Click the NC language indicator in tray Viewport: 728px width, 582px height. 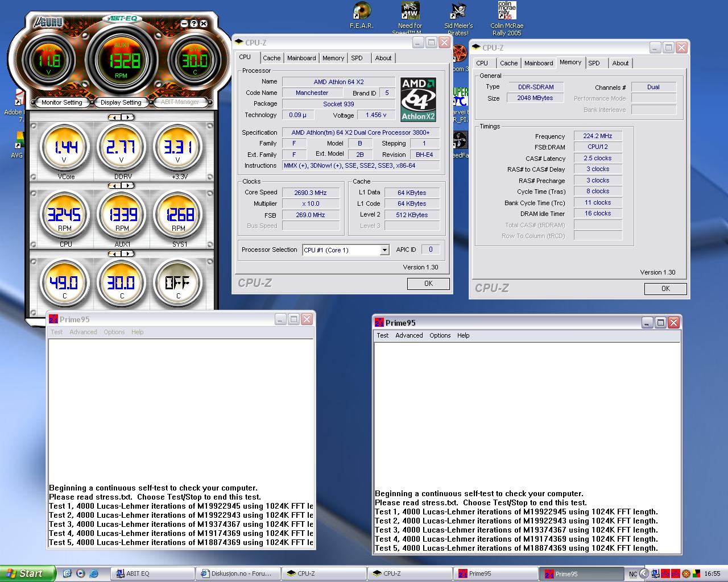tap(632, 574)
